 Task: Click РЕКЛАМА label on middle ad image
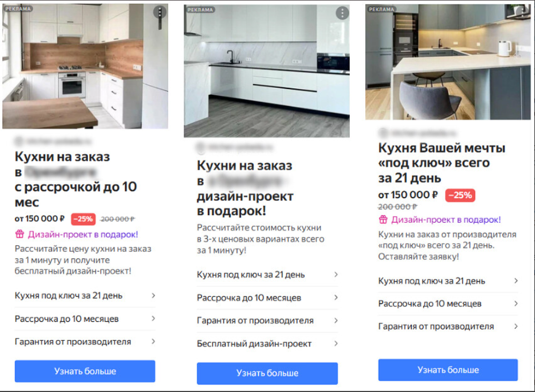[x=200, y=10]
